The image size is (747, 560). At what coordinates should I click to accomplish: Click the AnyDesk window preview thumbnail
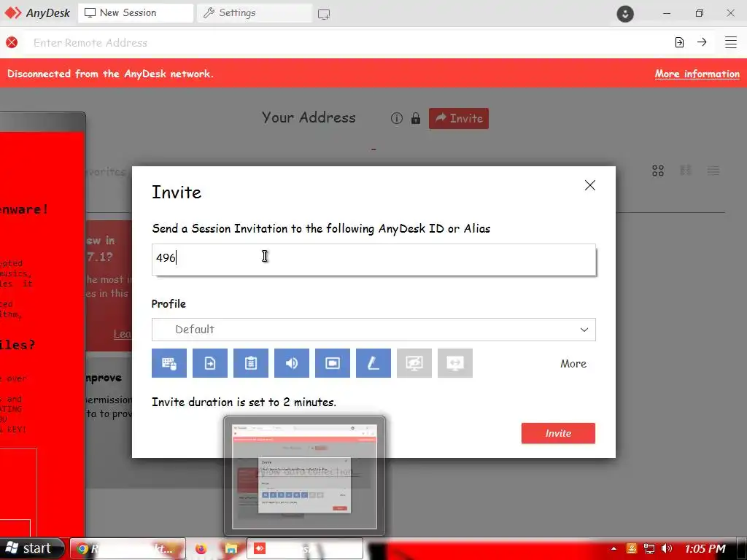(304, 476)
